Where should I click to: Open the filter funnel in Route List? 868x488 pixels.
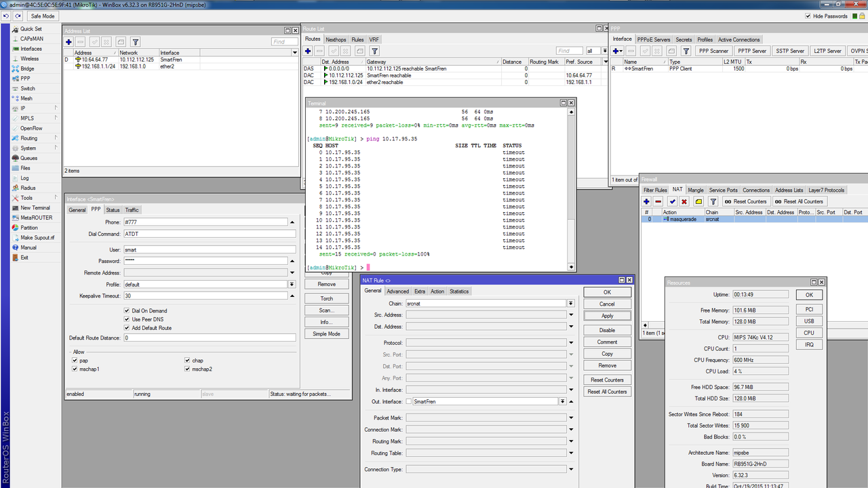[374, 51]
